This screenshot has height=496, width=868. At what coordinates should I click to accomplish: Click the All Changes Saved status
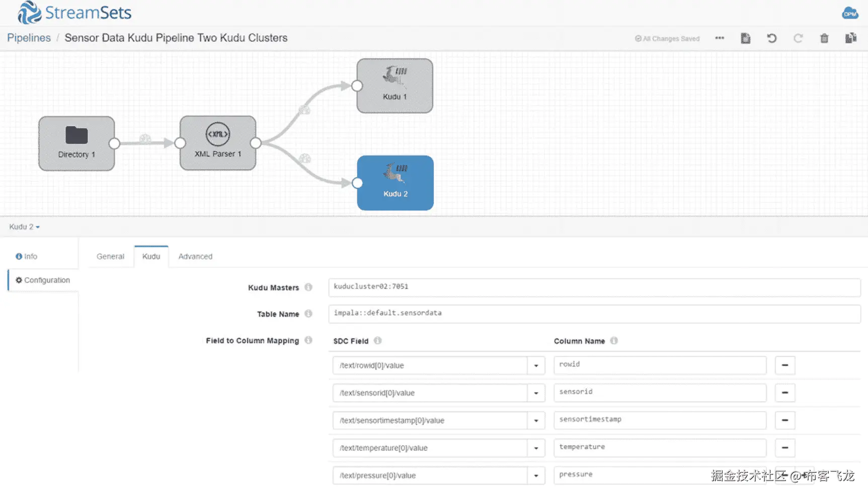(667, 38)
